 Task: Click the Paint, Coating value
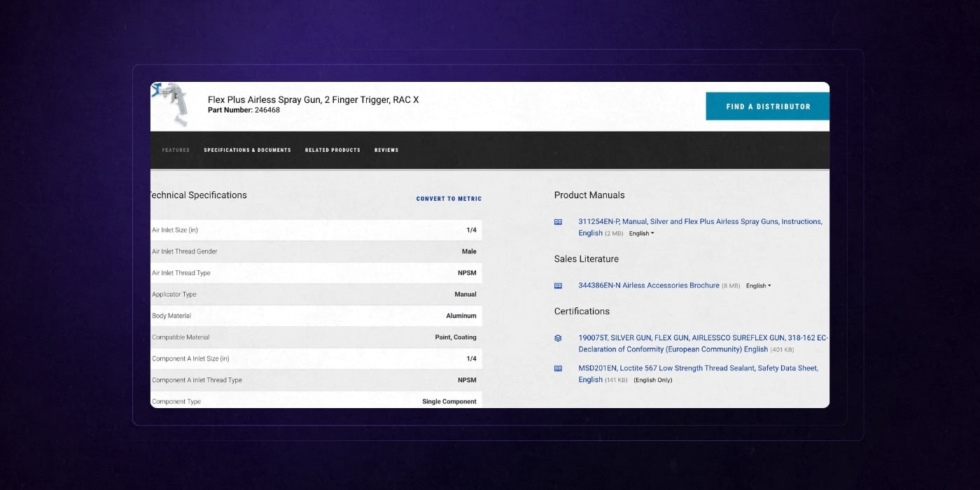pos(456,337)
